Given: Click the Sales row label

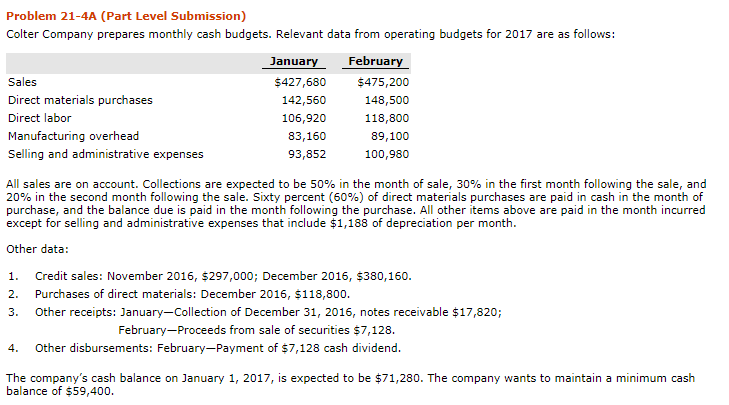Looking at the screenshot, I should coord(22,82).
